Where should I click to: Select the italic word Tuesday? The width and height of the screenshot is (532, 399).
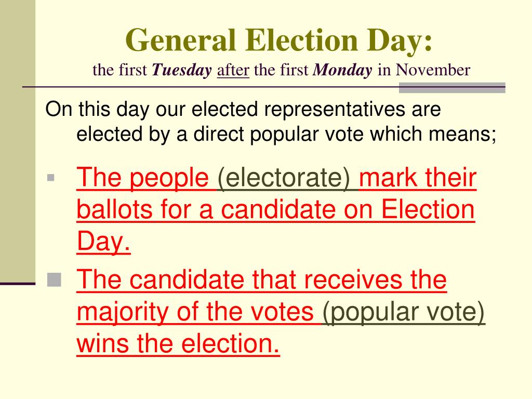click(x=181, y=71)
